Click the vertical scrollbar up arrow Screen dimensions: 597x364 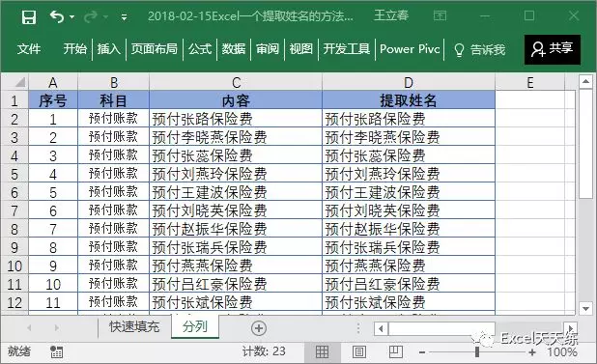(x=585, y=81)
